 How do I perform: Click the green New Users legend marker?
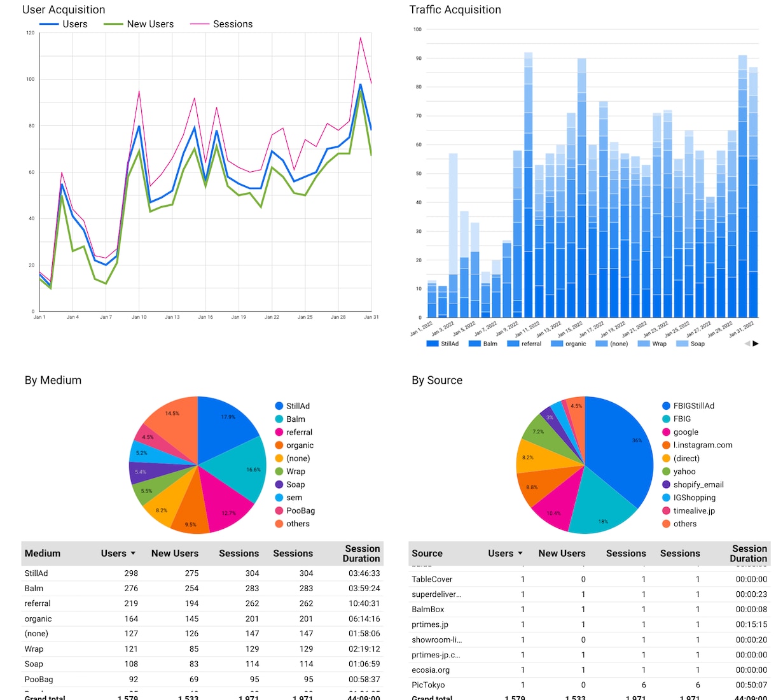pos(113,24)
